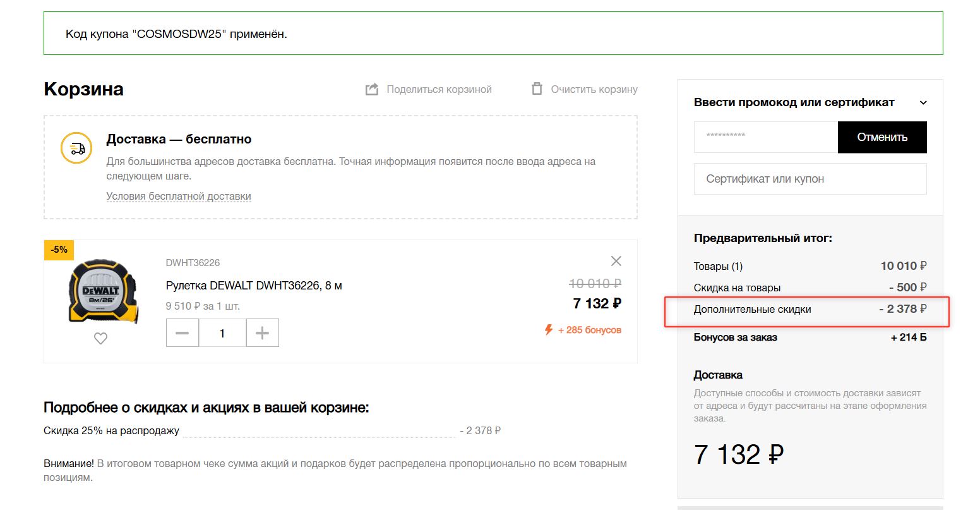Click the quantity input box showing 1
Screen dimensions: 980x510
point(222,333)
